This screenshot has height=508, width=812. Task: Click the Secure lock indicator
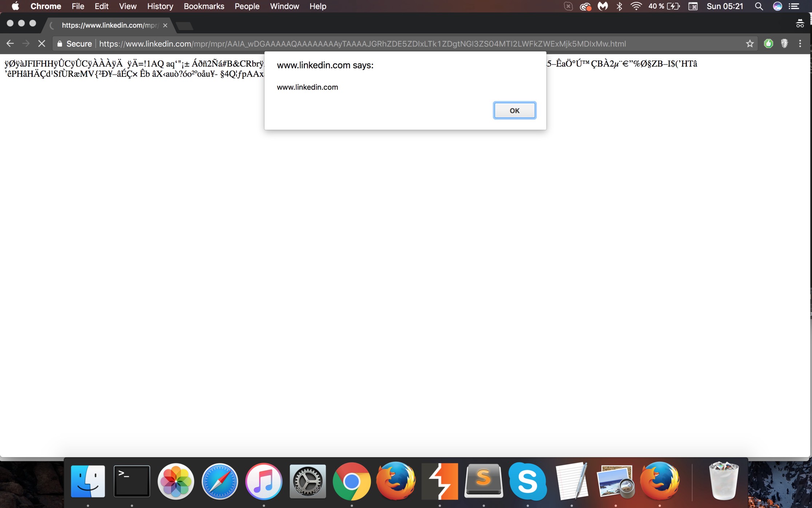pos(74,44)
